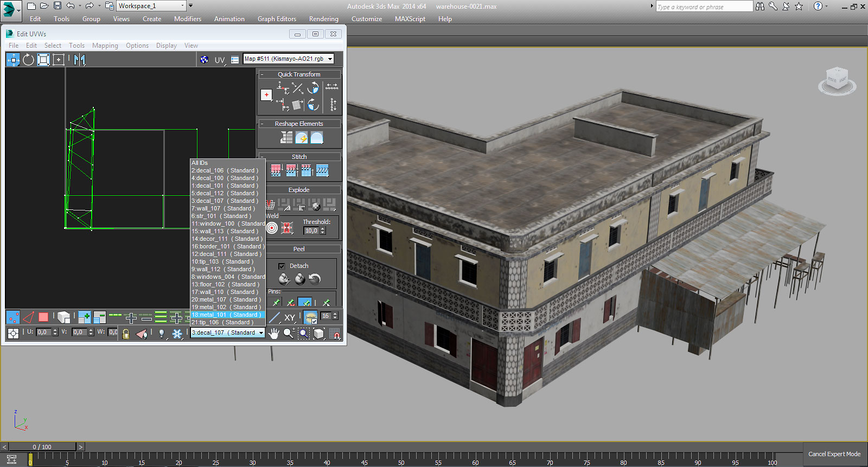Screen dimensions: 868x467
Task: Open the Options menu in Edit UVWs
Action: point(137,46)
